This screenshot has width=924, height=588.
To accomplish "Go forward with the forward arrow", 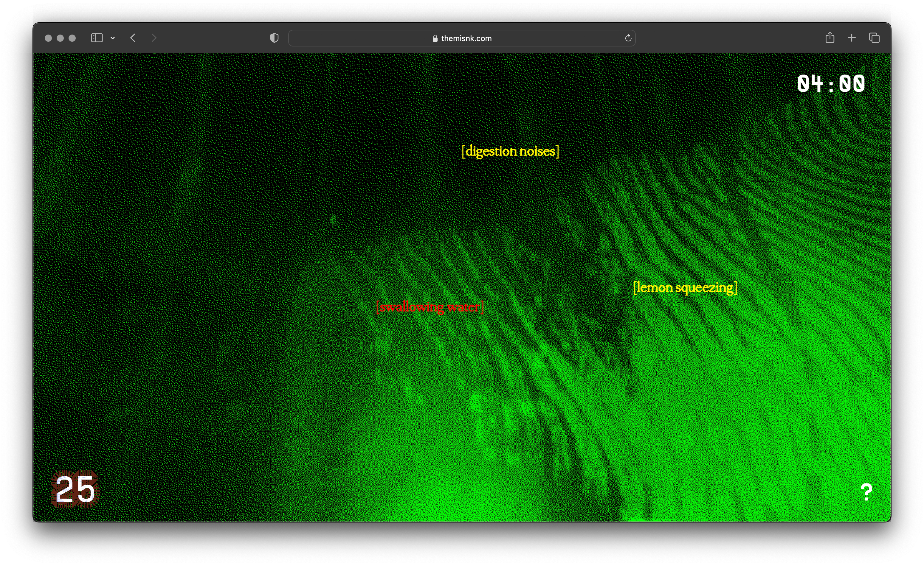I will pyautogui.click(x=154, y=38).
